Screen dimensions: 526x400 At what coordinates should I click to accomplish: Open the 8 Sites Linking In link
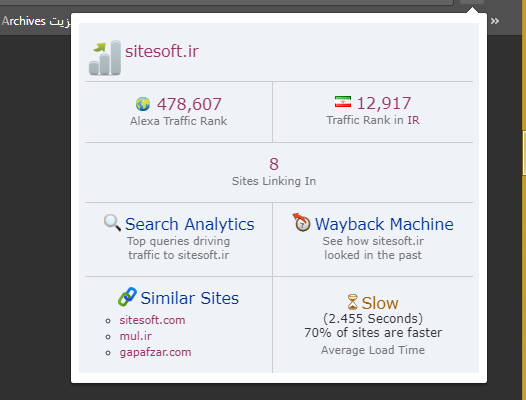tap(274, 164)
